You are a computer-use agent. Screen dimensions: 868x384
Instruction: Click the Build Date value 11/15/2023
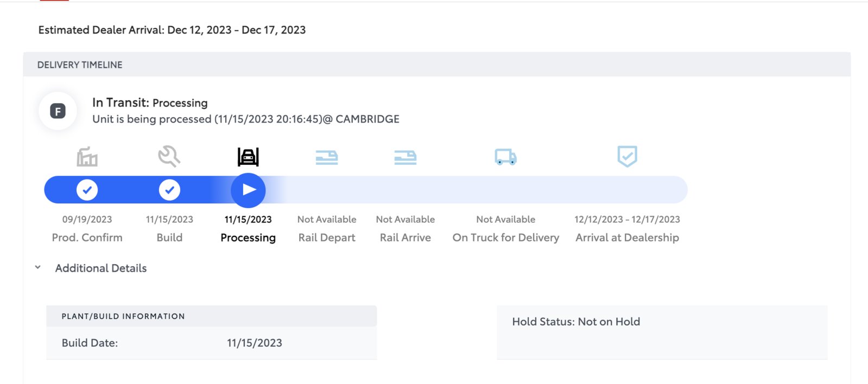pyautogui.click(x=255, y=343)
